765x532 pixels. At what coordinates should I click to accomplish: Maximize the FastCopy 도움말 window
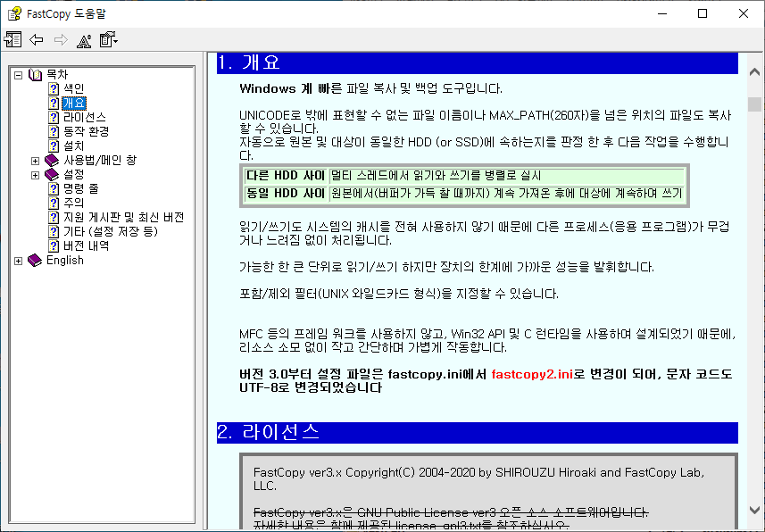point(703,13)
